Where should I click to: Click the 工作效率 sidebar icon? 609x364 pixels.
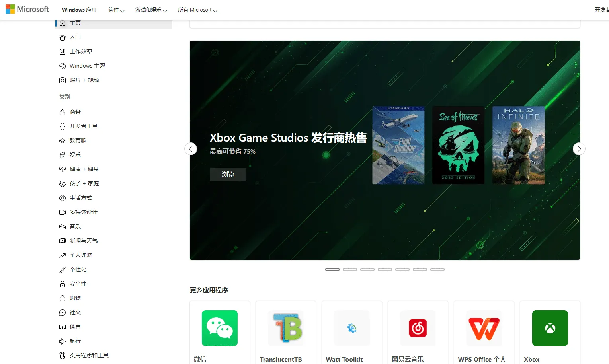(62, 52)
